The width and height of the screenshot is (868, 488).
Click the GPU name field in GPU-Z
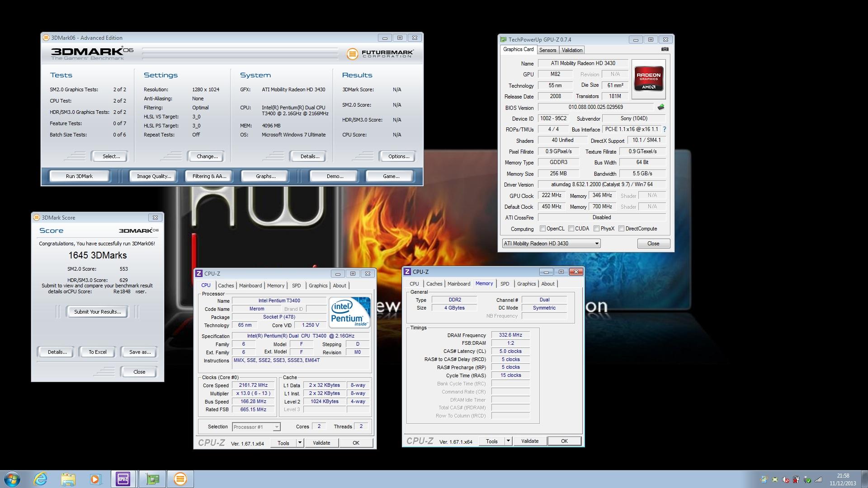coord(583,63)
